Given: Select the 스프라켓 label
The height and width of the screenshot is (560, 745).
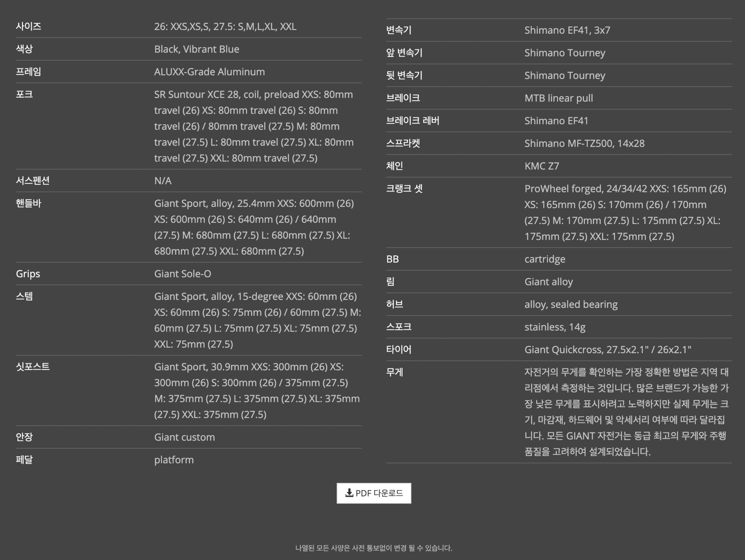Looking at the screenshot, I should click(x=403, y=143).
